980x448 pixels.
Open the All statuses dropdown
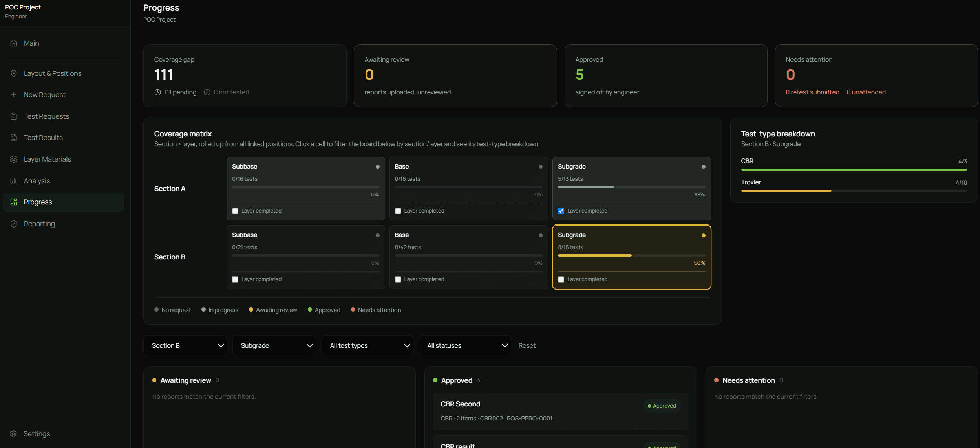pyautogui.click(x=465, y=346)
